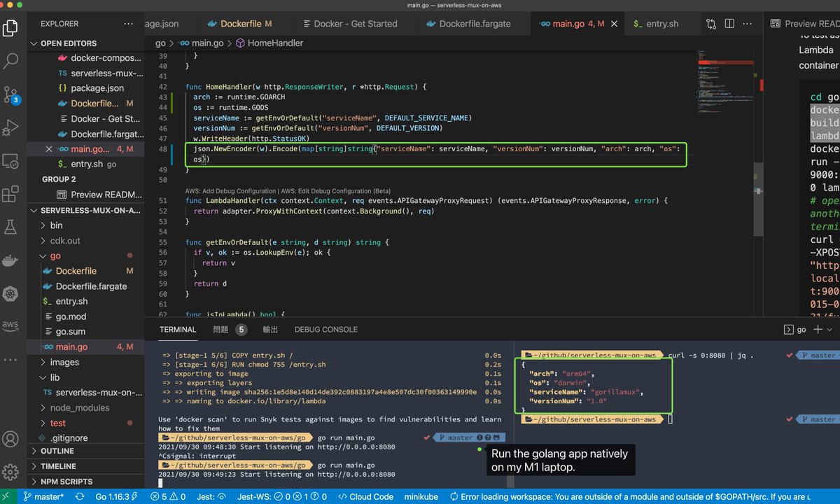Expand the cdk.out folder
The height and width of the screenshot is (504, 840).
coord(65,241)
